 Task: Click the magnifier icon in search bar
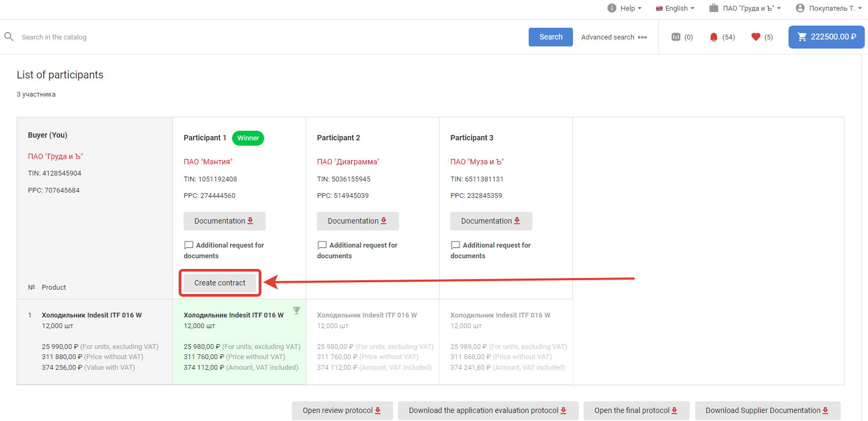[x=9, y=37]
